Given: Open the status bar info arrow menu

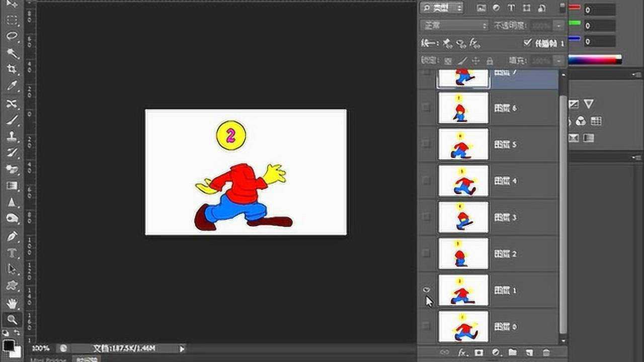Looking at the screenshot, I should coord(182,348).
